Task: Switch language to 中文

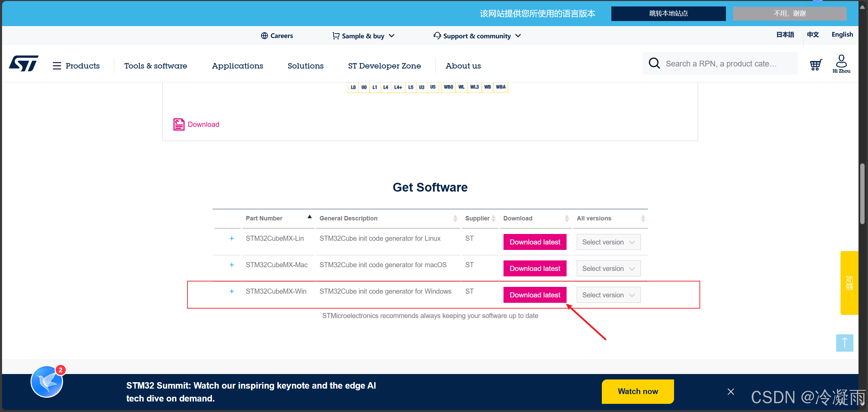Action: 813,35
